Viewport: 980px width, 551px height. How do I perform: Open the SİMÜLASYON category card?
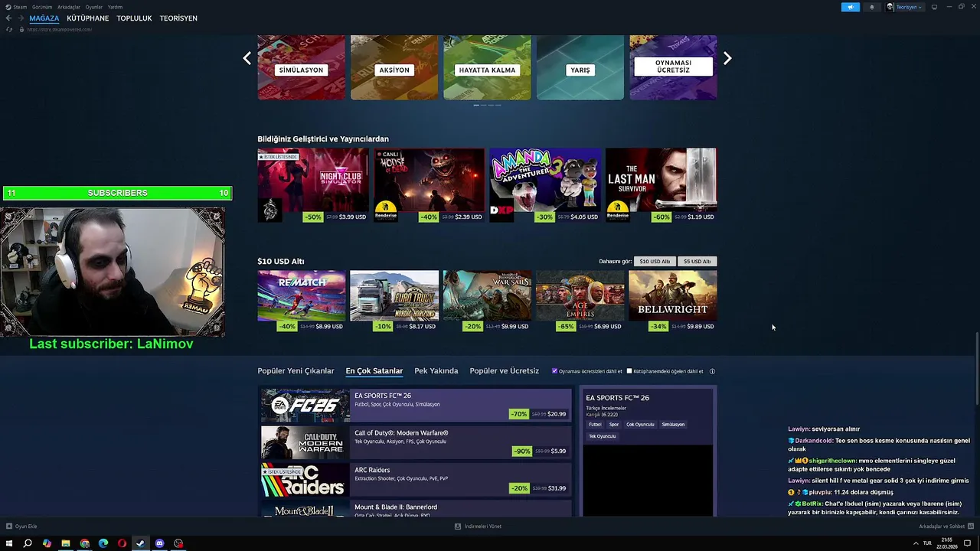coord(302,67)
